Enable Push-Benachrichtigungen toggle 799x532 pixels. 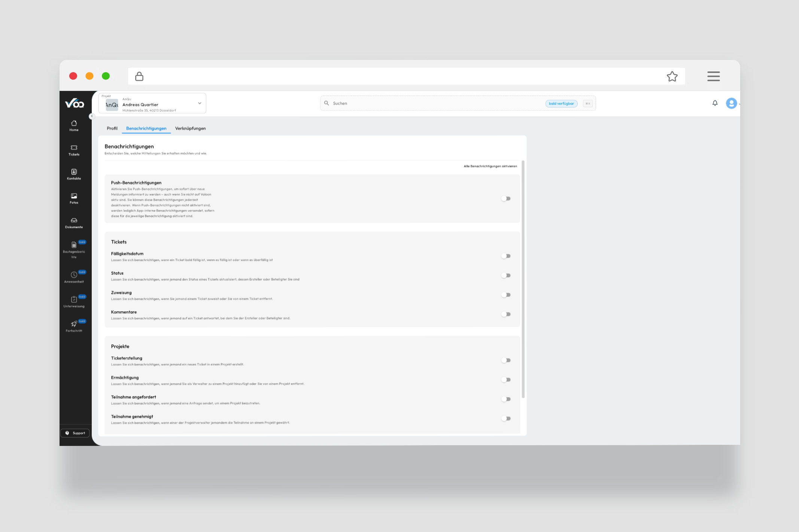506,198
